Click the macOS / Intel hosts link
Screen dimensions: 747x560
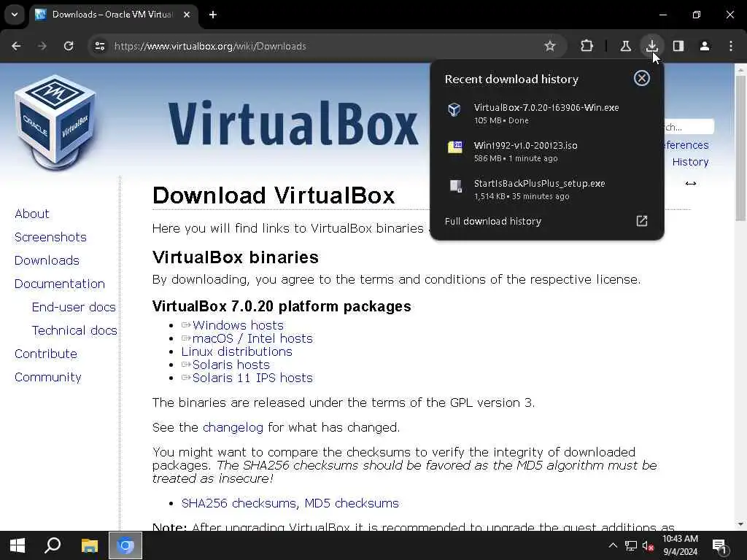coord(252,338)
